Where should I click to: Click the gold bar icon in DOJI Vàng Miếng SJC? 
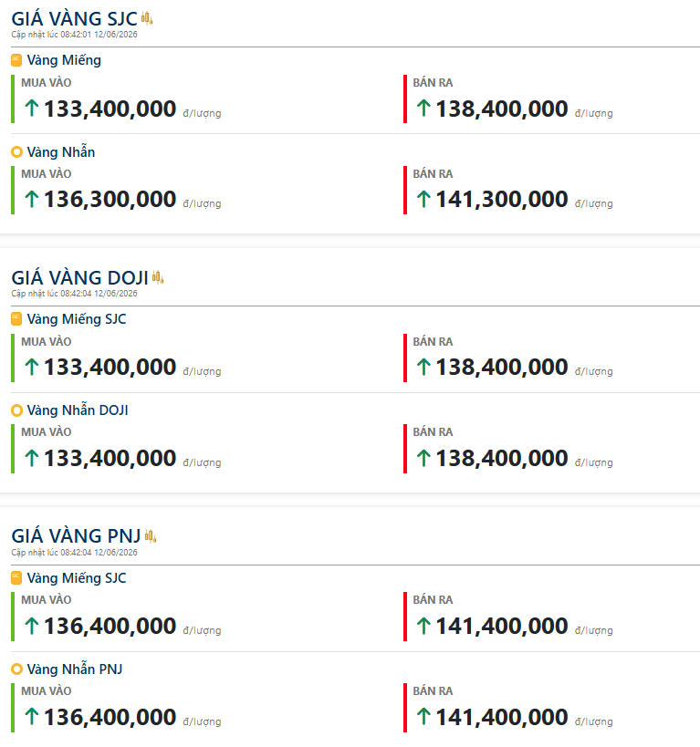(16, 318)
